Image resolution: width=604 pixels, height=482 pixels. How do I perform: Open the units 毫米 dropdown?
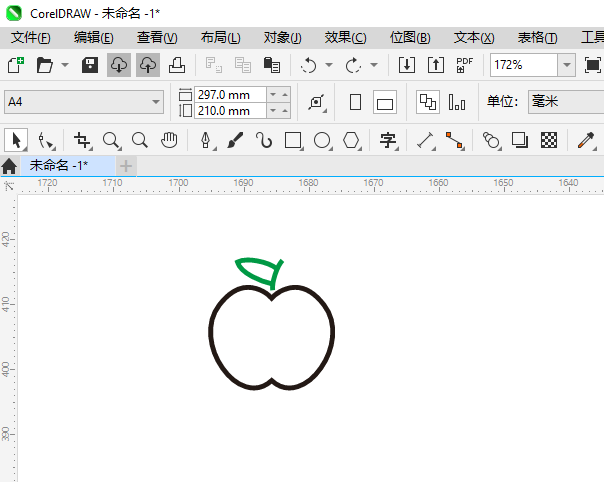point(566,102)
